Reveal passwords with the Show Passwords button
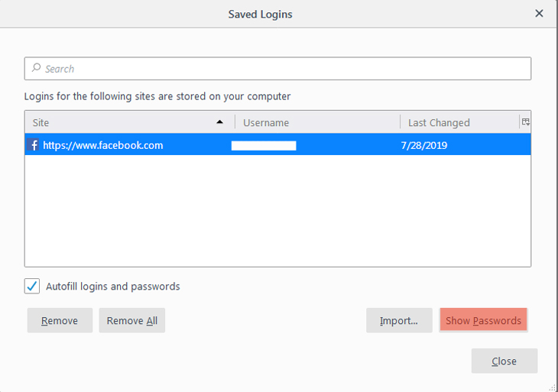Image resolution: width=558 pixels, height=392 pixels. tap(483, 321)
